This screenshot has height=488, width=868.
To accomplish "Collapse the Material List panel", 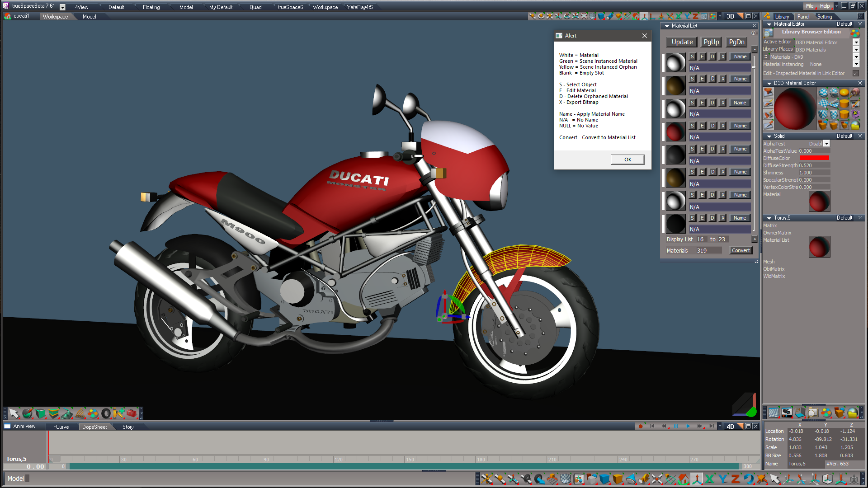I will pos(667,26).
